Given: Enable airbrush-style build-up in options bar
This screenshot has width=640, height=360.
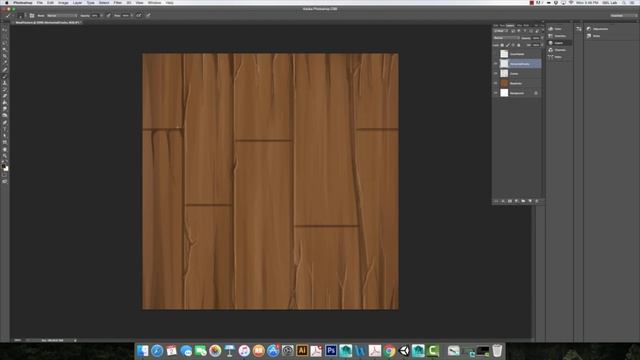Looking at the screenshot, I should pyautogui.click(x=138, y=16).
